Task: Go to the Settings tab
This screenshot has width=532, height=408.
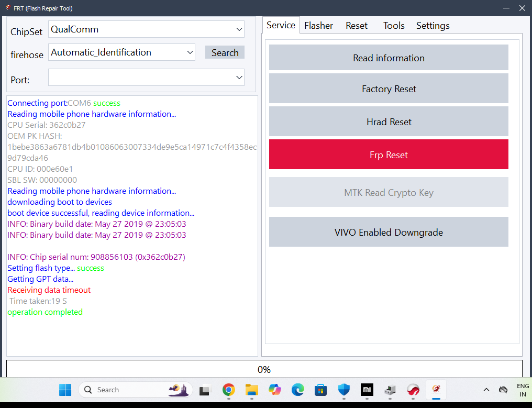Action: click(433, 26)
